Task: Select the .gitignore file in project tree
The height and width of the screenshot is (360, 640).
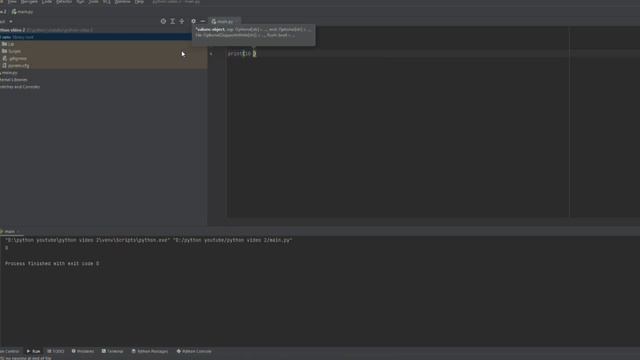Action: point(15,58)
